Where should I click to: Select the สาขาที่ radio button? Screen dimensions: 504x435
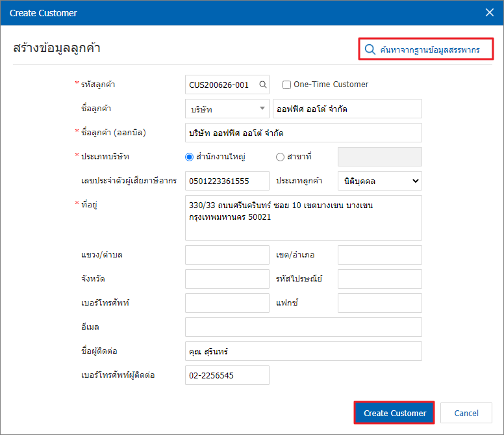point(280,157)
